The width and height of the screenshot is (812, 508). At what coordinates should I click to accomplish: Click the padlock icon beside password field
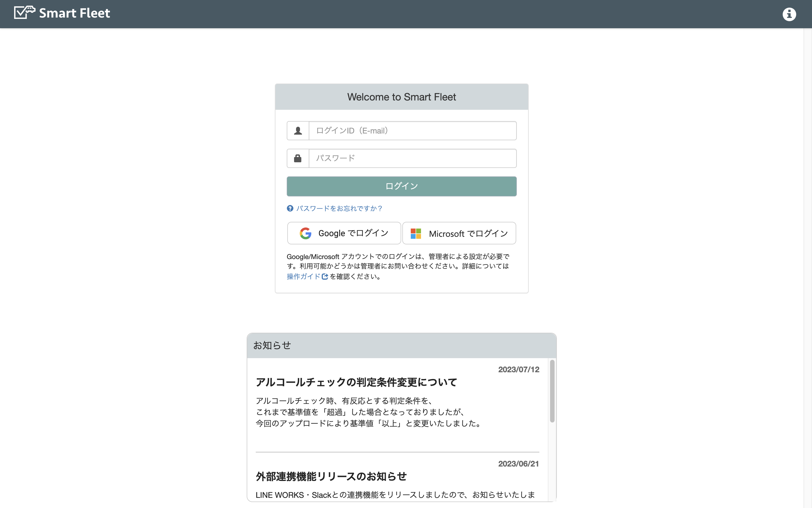(298, 158)
